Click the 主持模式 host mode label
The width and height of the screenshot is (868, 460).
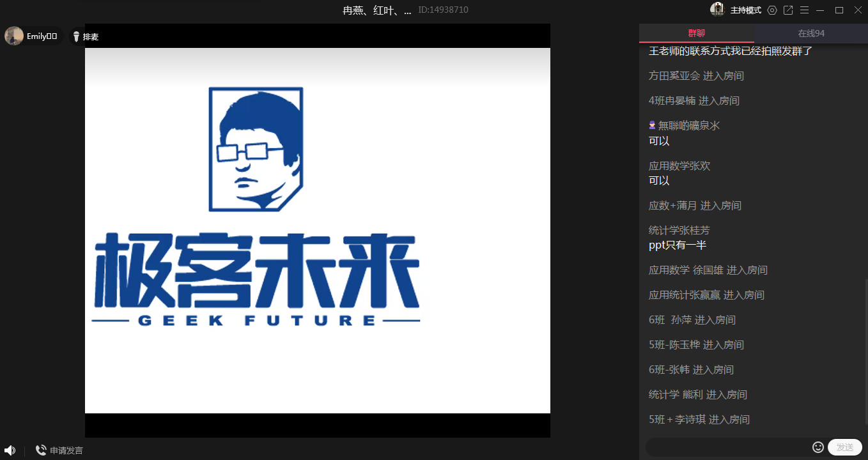click(x=745, y=10)
